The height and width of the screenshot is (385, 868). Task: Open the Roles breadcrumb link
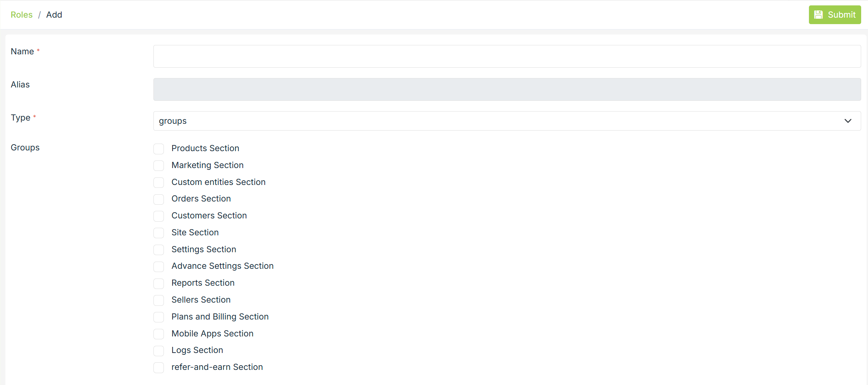coord(22,15)
